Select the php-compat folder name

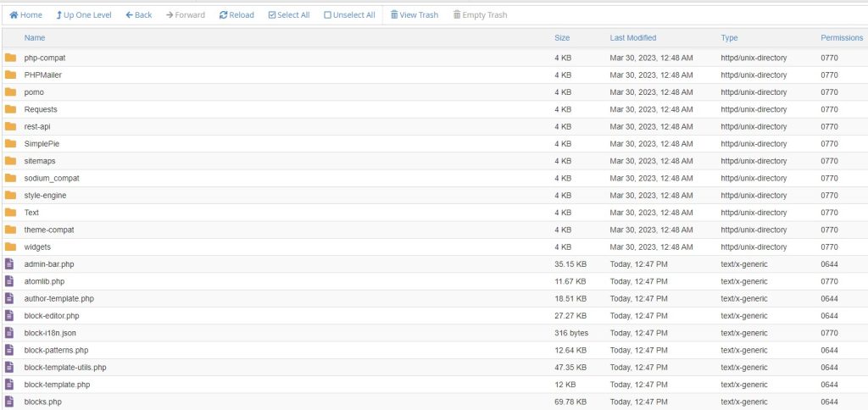pyautogui.click(x=45, y=58)
